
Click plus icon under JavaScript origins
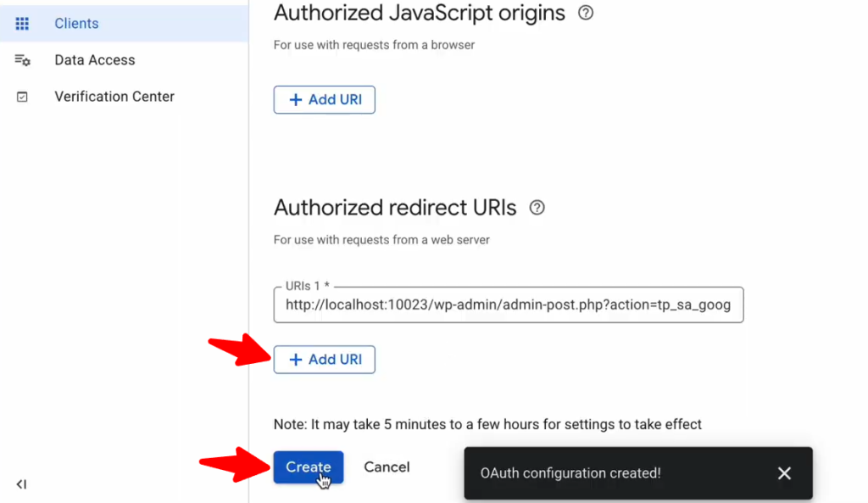296,100
